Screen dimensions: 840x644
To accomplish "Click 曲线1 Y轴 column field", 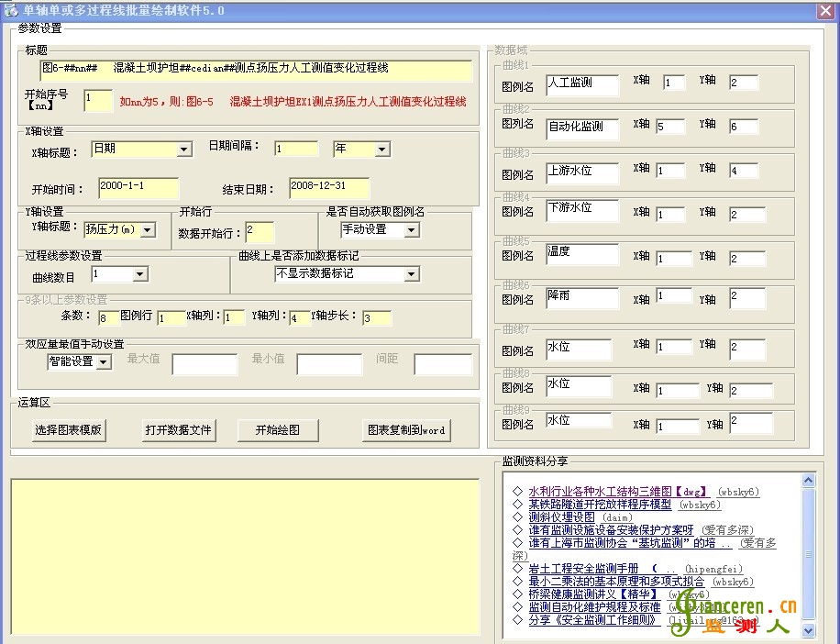I will click(x=744, y=82).
